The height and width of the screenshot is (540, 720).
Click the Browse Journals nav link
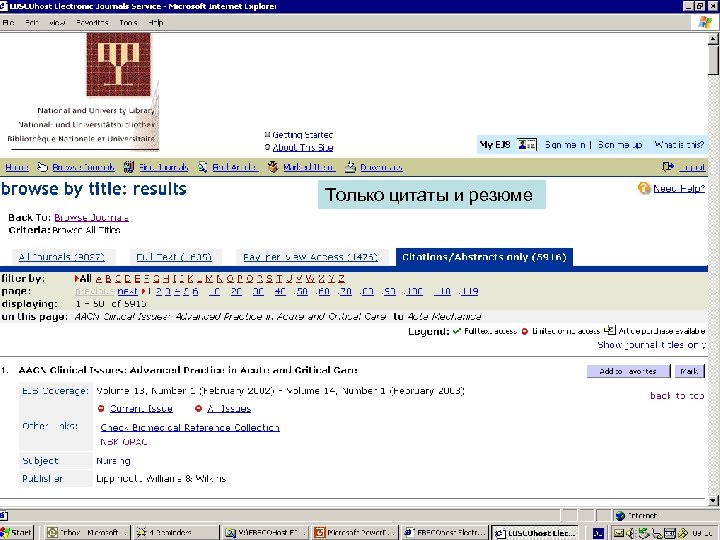pyautogui.click(x=83, y=167)
